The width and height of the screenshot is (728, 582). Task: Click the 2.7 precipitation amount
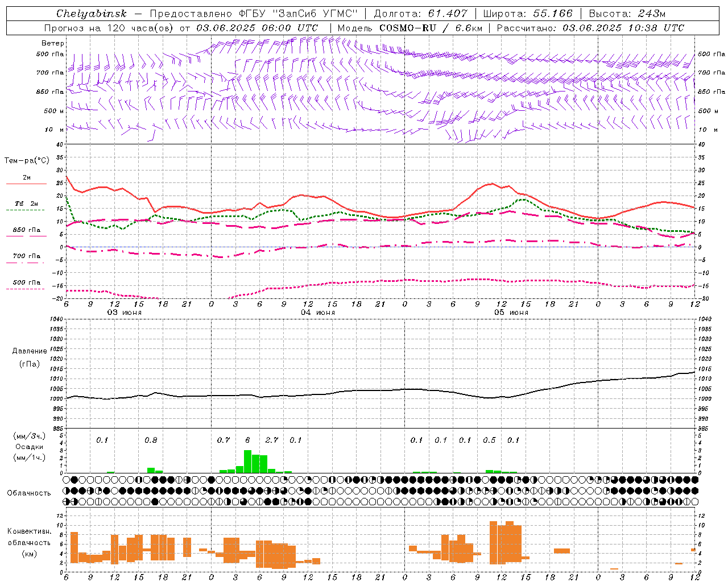coord(272,440)
